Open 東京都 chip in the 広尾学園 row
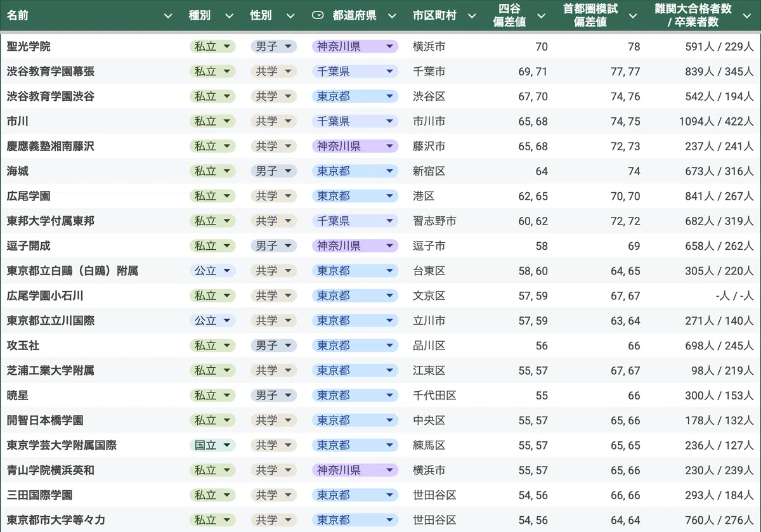761x532 pixels. (x=355, y=196)
